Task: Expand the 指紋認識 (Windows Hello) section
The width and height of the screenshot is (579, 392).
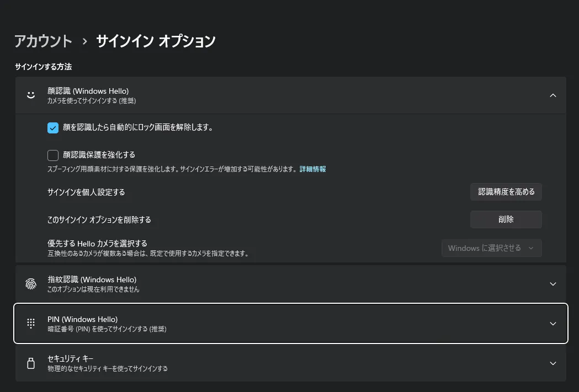Action: click(553, 283)
